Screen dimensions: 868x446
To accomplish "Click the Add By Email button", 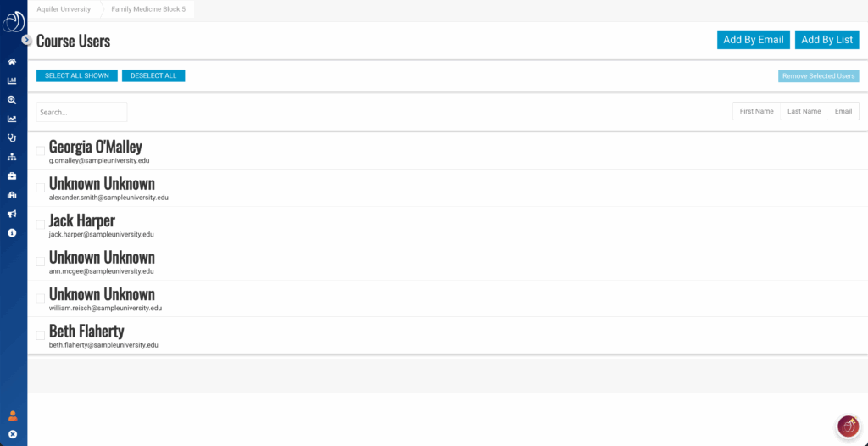I will [753, 40].
